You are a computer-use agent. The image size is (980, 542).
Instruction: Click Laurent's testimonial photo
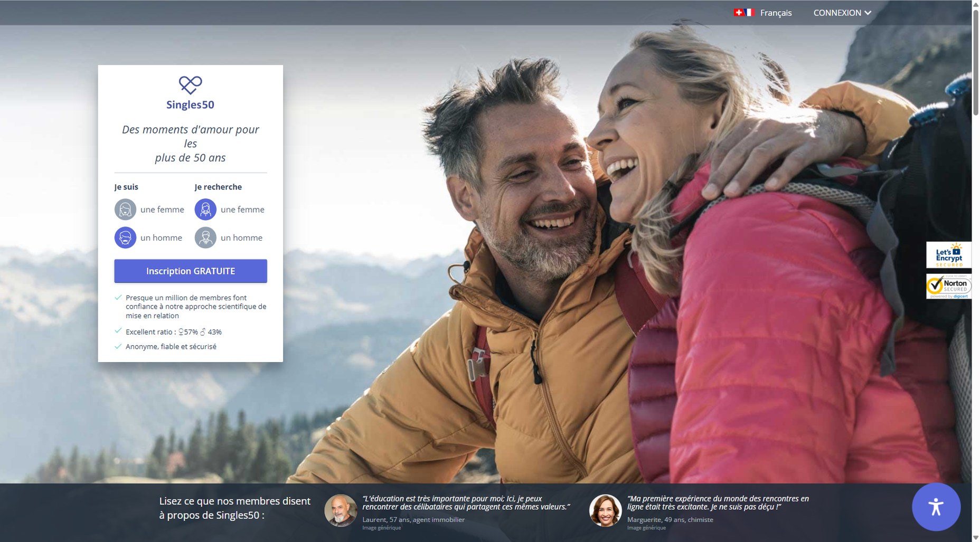coord(341,510)
